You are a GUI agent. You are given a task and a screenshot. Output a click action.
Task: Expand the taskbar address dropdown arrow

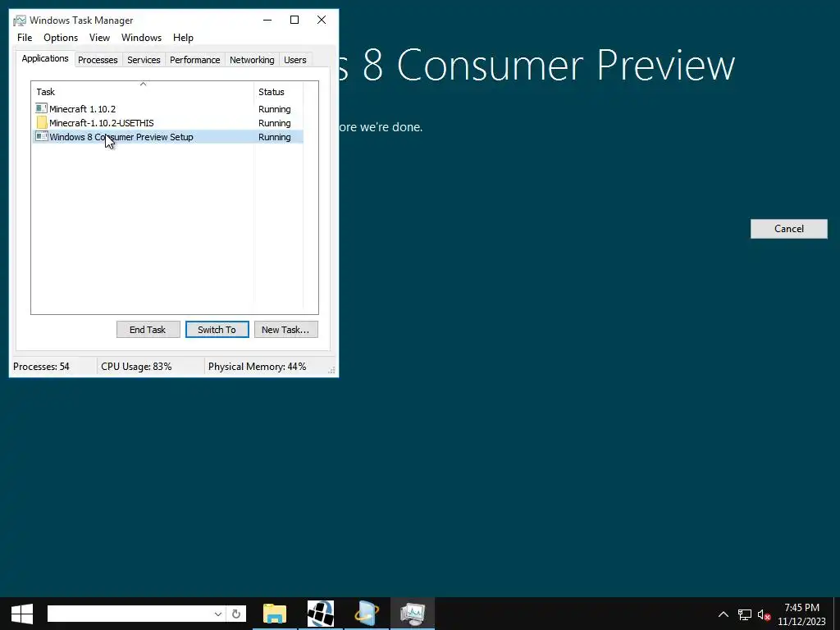tap(218, 614)
